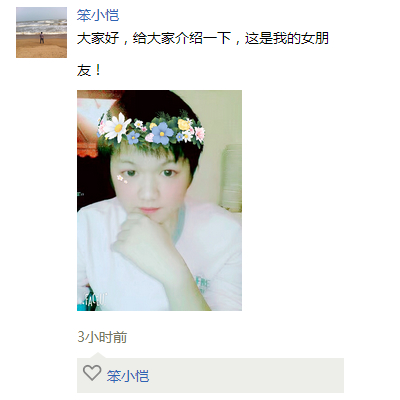The width and height of the screenshot is (400, 400).
Task: Click the second text line "友！"
Action: click(89, 70)
